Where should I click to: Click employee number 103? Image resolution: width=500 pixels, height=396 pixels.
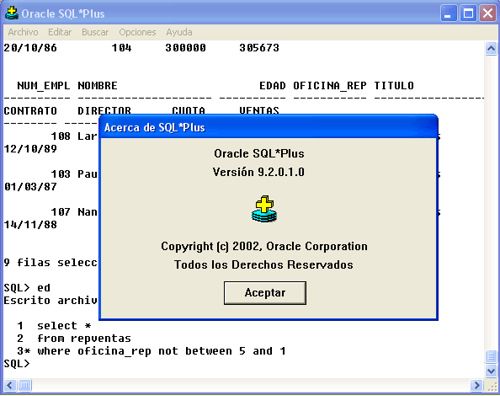coord(61,174)
